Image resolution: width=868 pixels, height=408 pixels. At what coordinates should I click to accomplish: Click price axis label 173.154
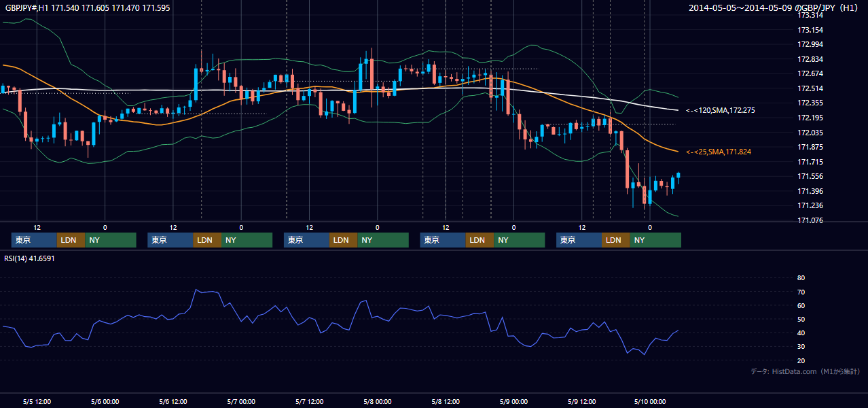[x=810, y=30]
